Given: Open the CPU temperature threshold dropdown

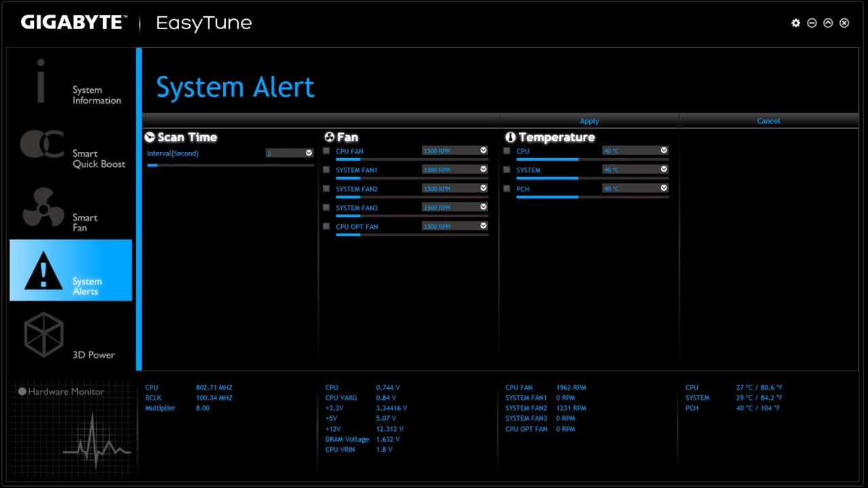Looking at the screenshot, I should 664,151.
